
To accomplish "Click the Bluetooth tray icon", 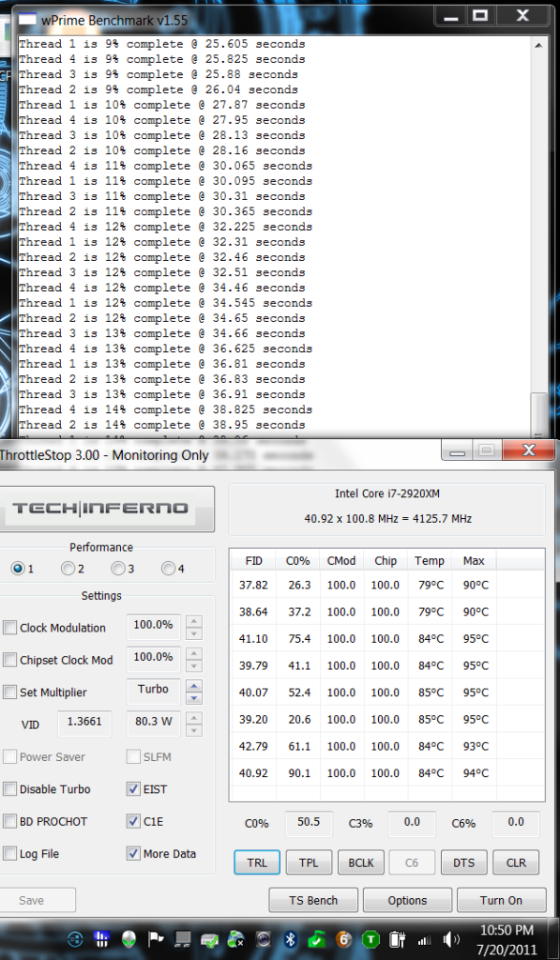I will click(x=291, y=938).
